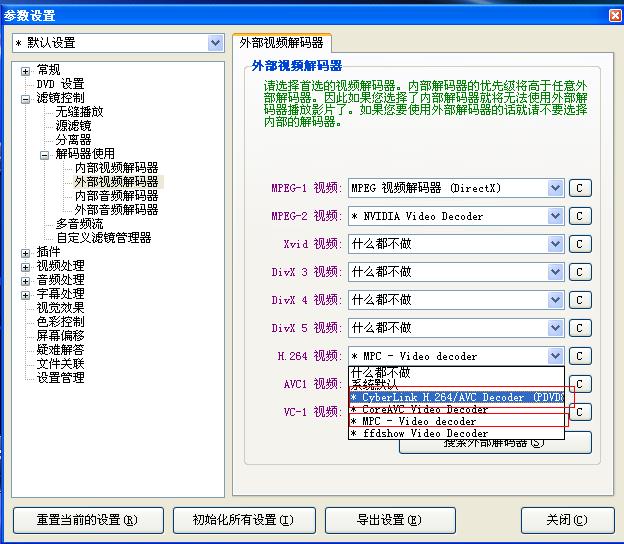This screenshot has width=624, height=544.
Task: Open the Xvid 视频 decoder dropdown
Action: pos(556,244)
